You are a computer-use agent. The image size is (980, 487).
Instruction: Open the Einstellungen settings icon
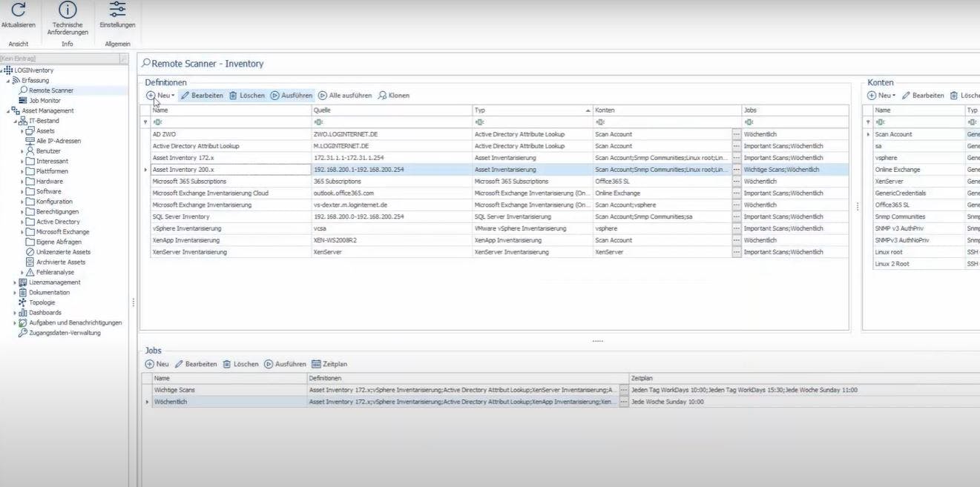click(117, 10)
